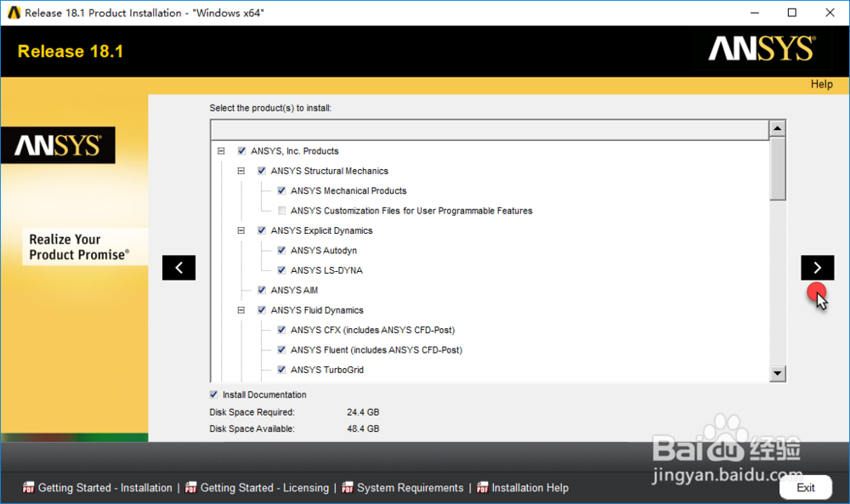Uncheck ANSYS, Inc. Products checkbox

(x=241, y=150)
